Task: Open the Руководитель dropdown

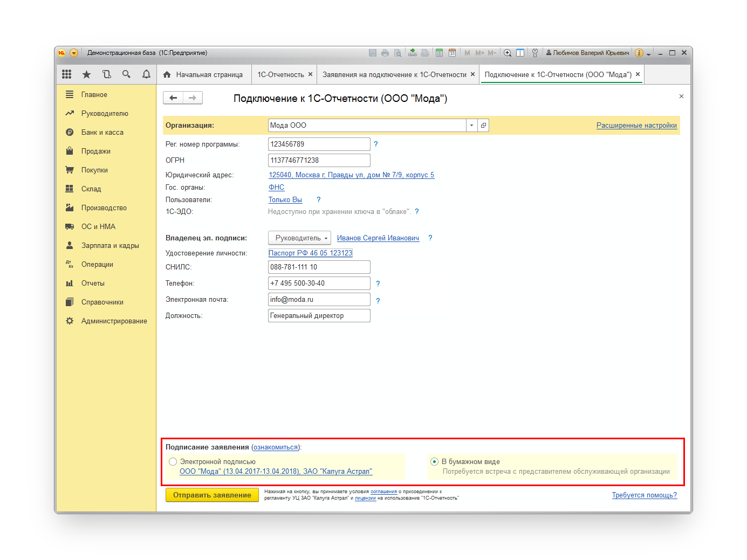Action: coord(299,238)
